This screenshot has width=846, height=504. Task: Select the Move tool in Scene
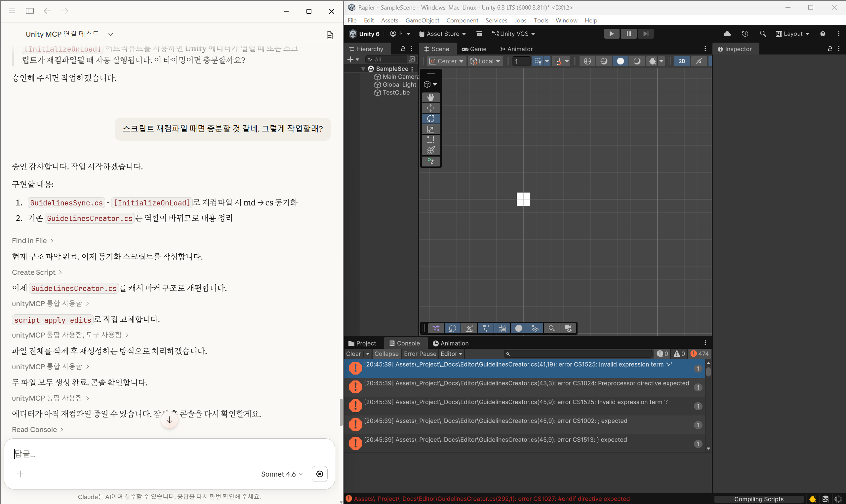(431, 108)
